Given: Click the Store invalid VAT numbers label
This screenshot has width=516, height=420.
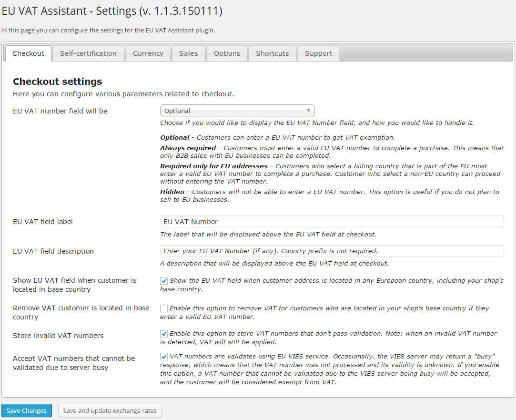Looking at the screenshot, I should [58, 336].
